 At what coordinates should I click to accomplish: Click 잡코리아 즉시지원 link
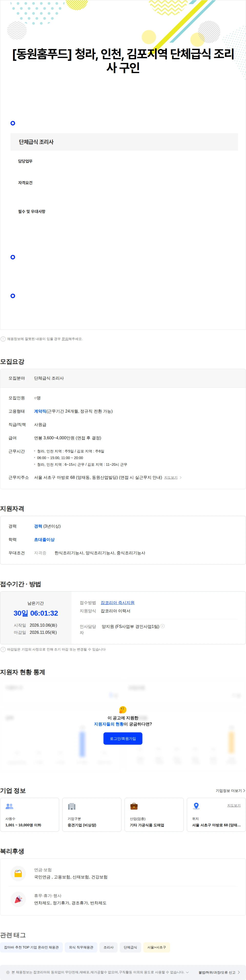(117, 603)
